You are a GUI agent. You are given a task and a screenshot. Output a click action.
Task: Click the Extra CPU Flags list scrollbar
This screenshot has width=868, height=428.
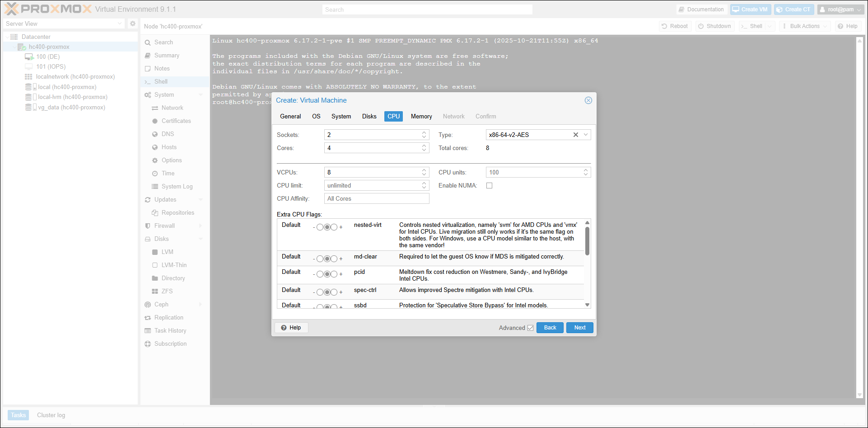pyautogui.click(x=587, y=241)
